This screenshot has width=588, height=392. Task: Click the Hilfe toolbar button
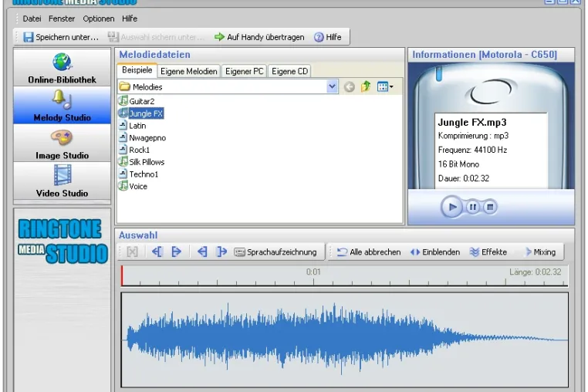point(328,37)
